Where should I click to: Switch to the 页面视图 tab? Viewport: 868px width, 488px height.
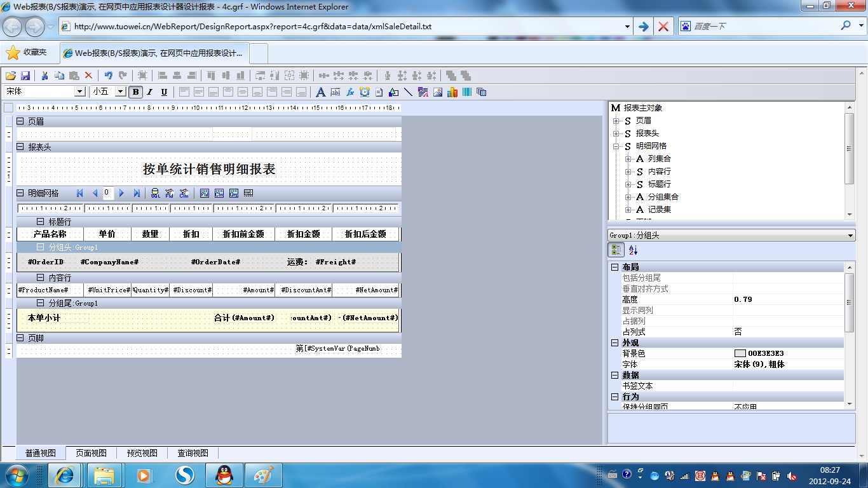pyautogui.click(x=91, y=453)
